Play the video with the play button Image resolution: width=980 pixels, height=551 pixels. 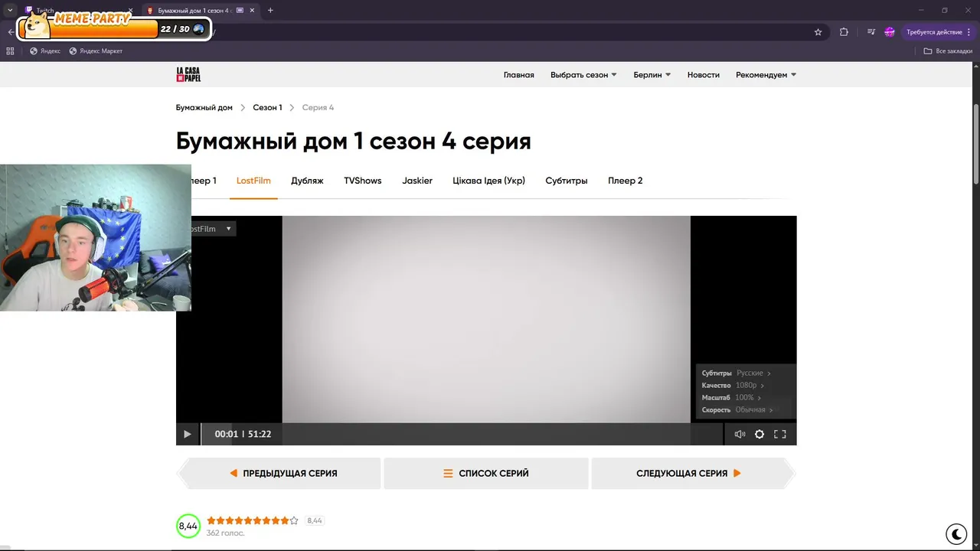187,434
